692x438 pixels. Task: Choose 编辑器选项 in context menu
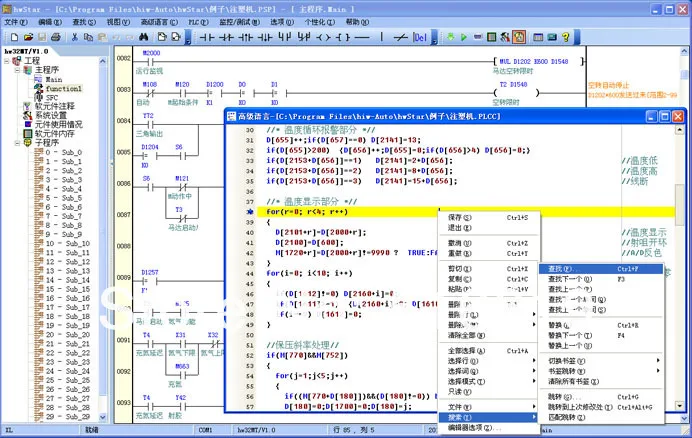tap(489, 428)
